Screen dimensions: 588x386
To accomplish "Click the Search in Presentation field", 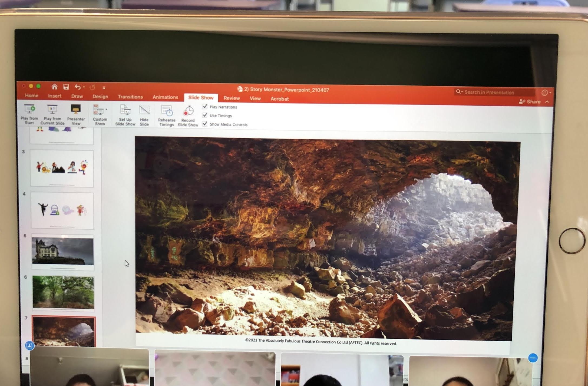I will click(495, 92).
